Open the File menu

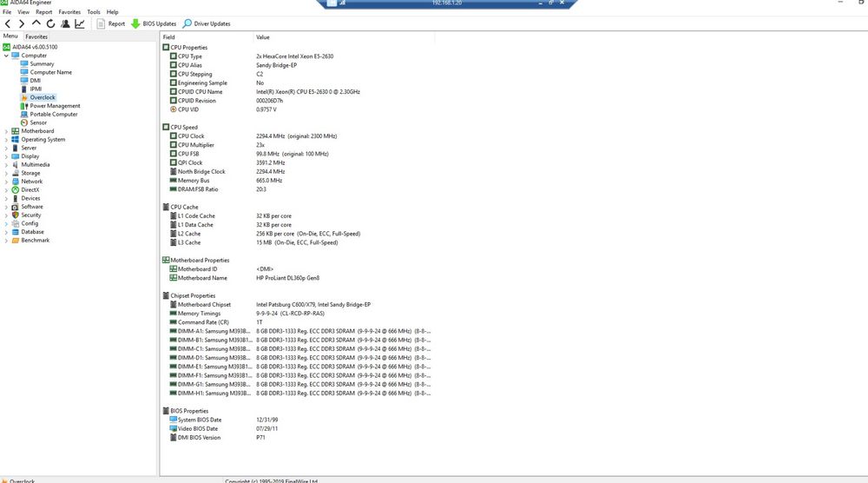tap(7, 11)
